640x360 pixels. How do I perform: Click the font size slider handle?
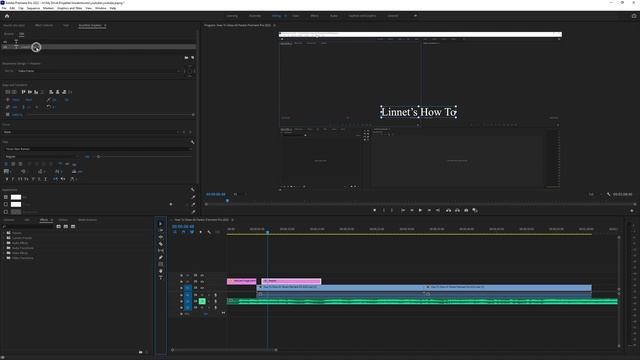[98, 156]
